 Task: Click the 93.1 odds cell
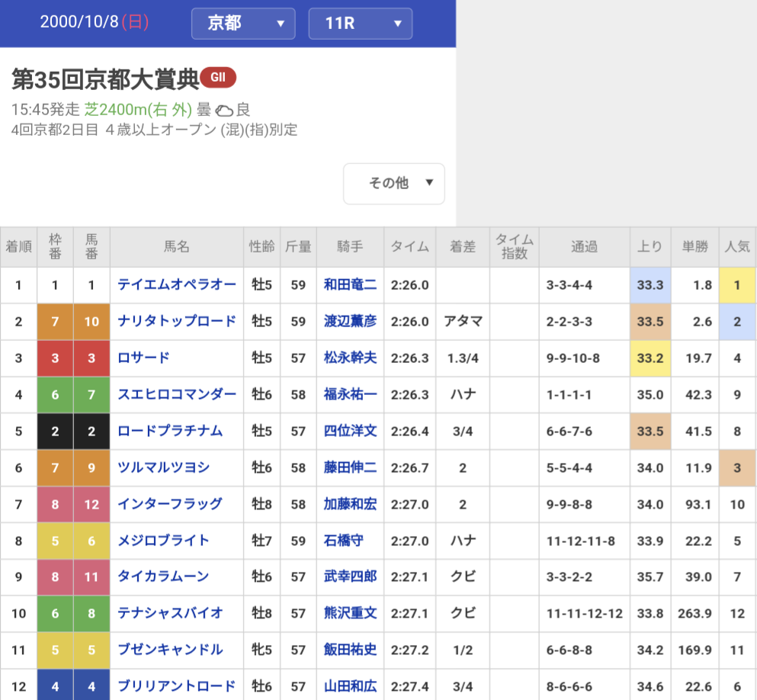click(x=694, y=504)
